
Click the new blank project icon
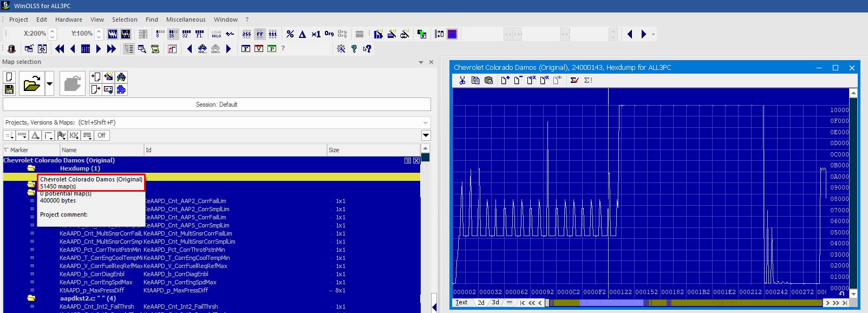(9, 77)
